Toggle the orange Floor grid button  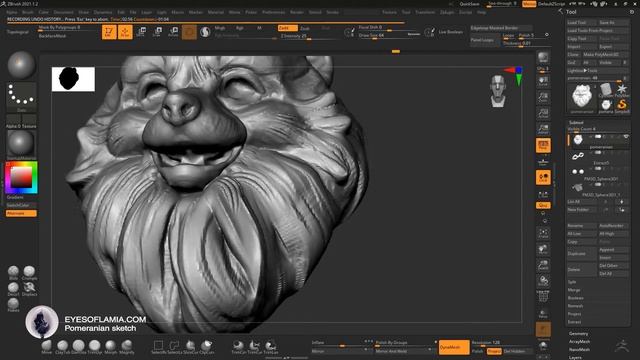click(543, 145)
